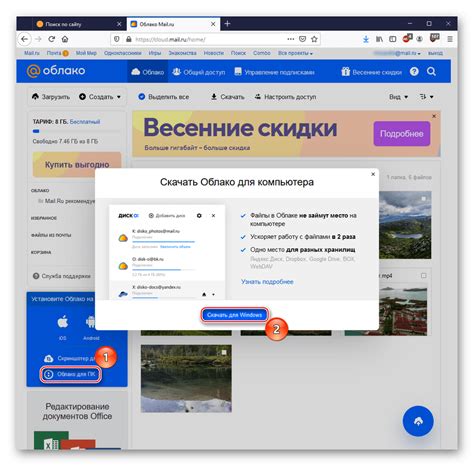Open the Firefox hamburger menu

(450, 39)
